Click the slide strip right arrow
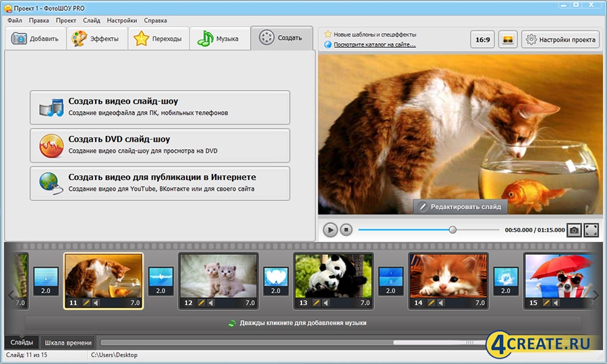The width and height of the screenshot is (607, 364). pyautogui.click(x=596, y=295)
